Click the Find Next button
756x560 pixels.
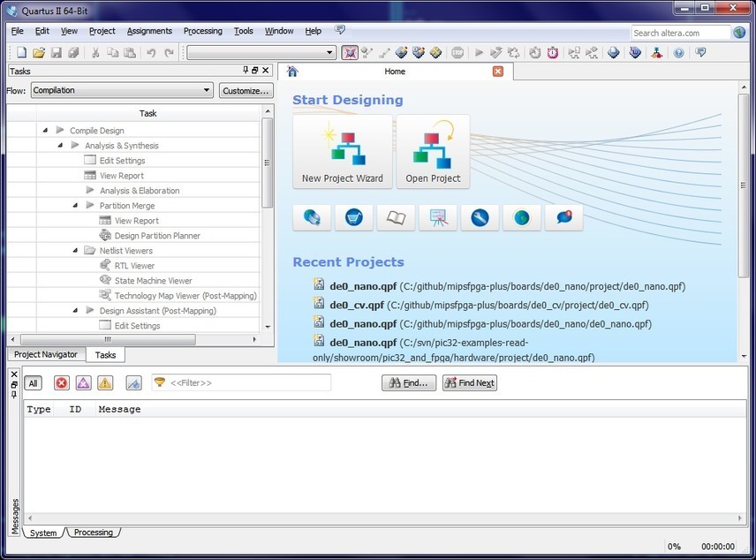click(x=470, y=383)
